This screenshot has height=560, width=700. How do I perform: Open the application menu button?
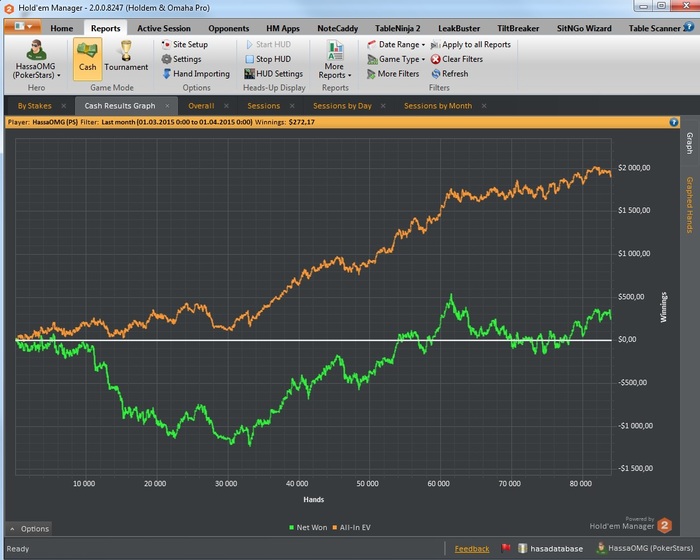click(23, 26)
